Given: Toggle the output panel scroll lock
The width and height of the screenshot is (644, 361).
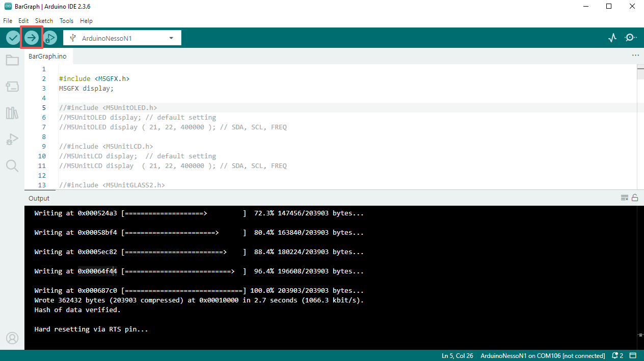Looking at the screenshot, I should pyautogui.click(x=635, y=198).
